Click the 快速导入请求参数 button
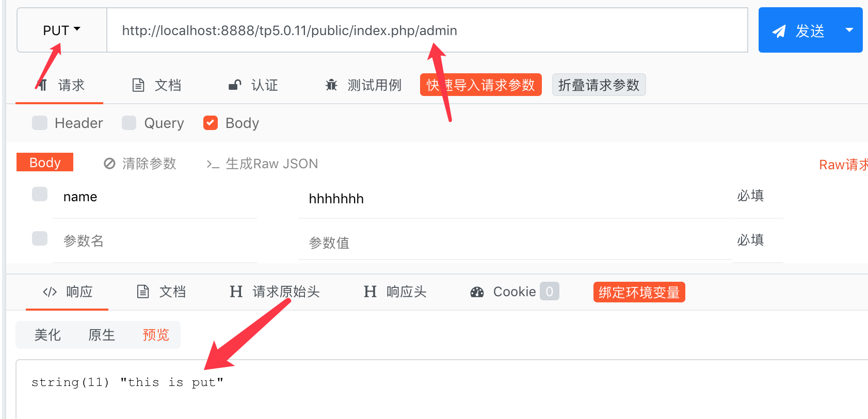The image size is (868, 419). click(481, 85)
